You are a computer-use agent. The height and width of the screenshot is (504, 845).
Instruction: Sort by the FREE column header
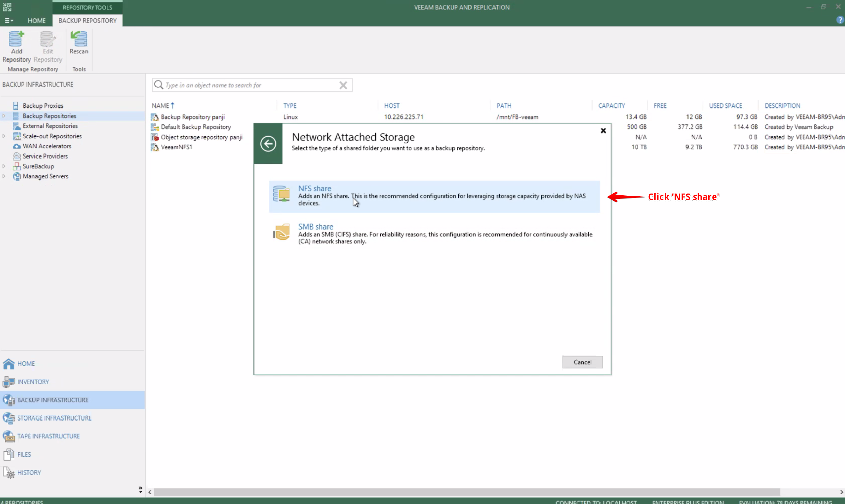pos(660,105)
